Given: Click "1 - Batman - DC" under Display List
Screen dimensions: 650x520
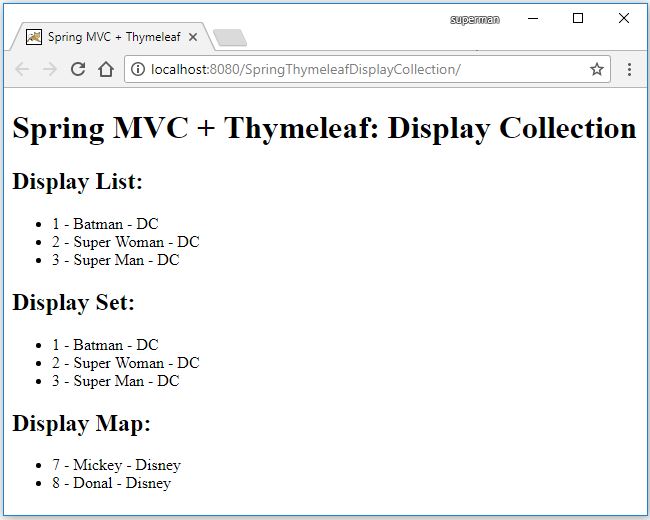Looking at the screenshot, I should [x=105, y=224].
